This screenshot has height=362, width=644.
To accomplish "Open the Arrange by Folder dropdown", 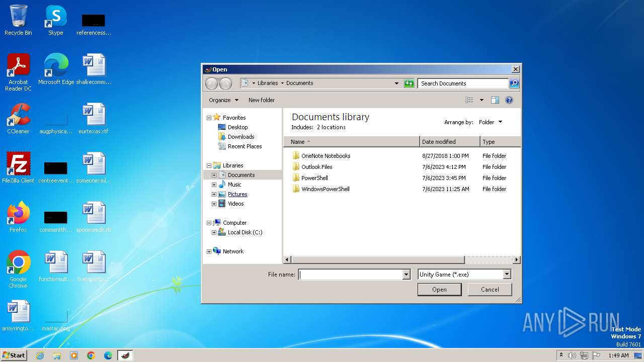I will (491, 122).
